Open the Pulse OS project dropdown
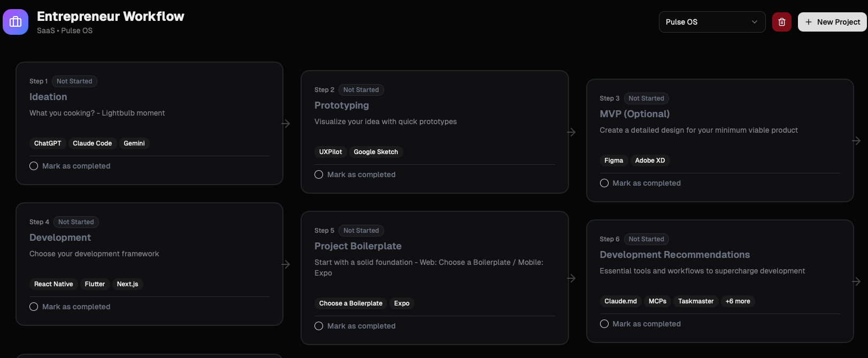 pyautogui.click(x=711, y=22)
